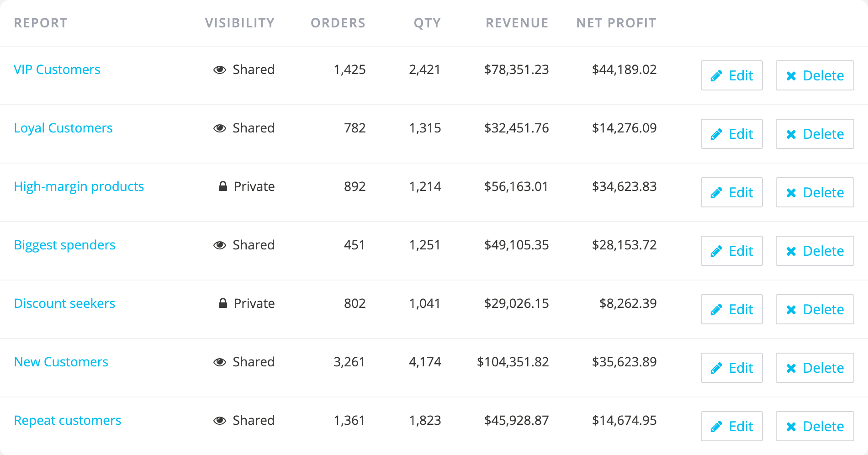Click the eye icon for Biggest spenders
This screenshot has height=455, width=868.
[220, 245]
